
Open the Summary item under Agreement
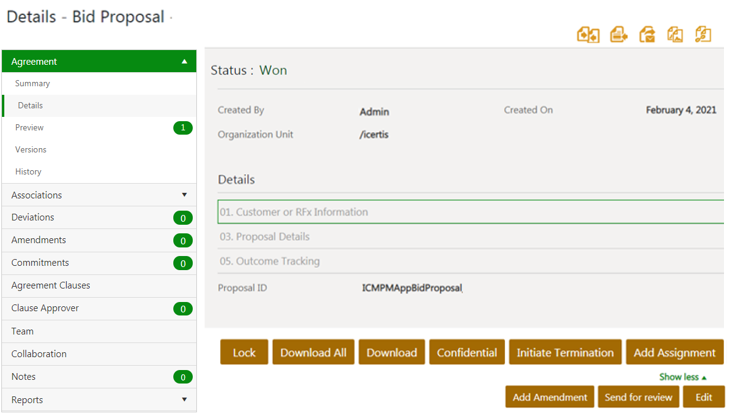point(33,83)
